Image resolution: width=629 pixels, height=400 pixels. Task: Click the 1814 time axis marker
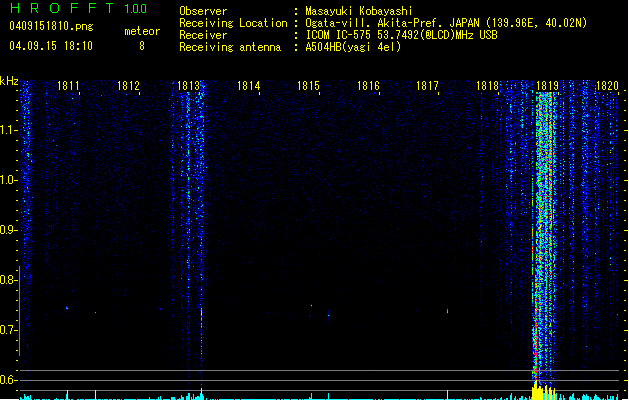pyautogui.click(x=248, y=86)
